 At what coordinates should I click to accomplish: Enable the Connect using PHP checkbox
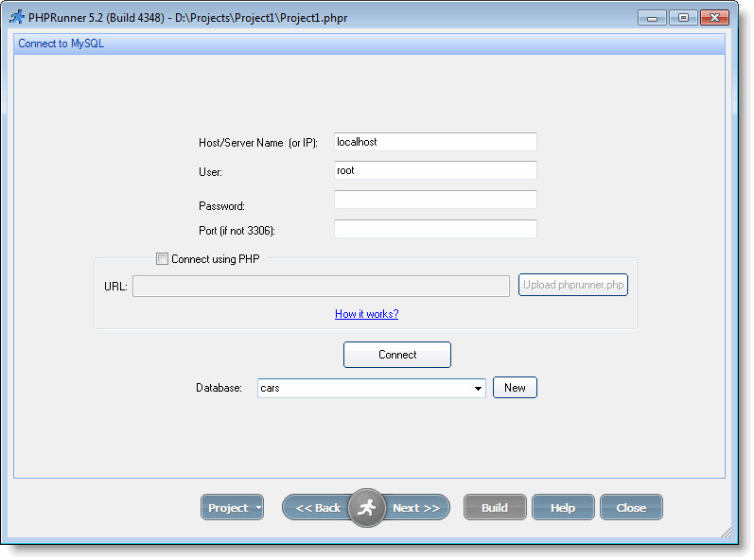tap(162, 258)
